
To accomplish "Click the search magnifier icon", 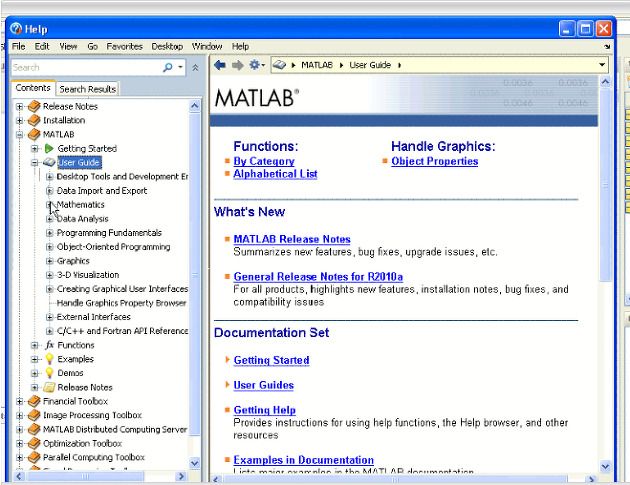I will [x=168, y=68].
